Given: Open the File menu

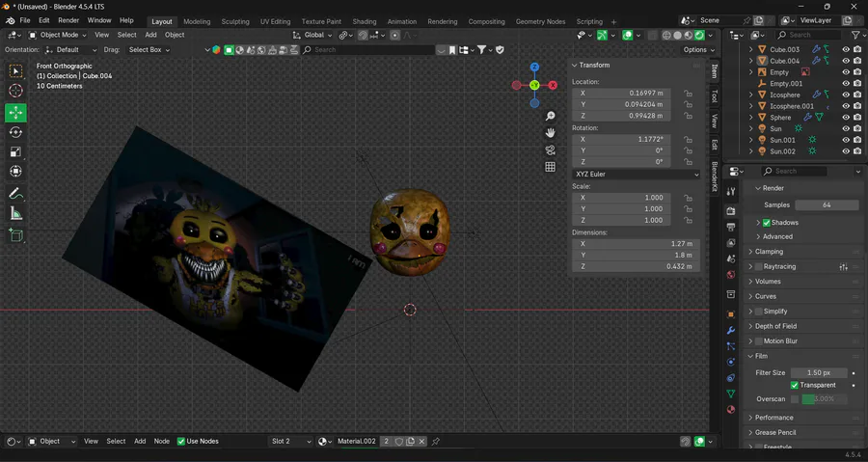Looking at the screenshot, I should [x=25, y=20].
